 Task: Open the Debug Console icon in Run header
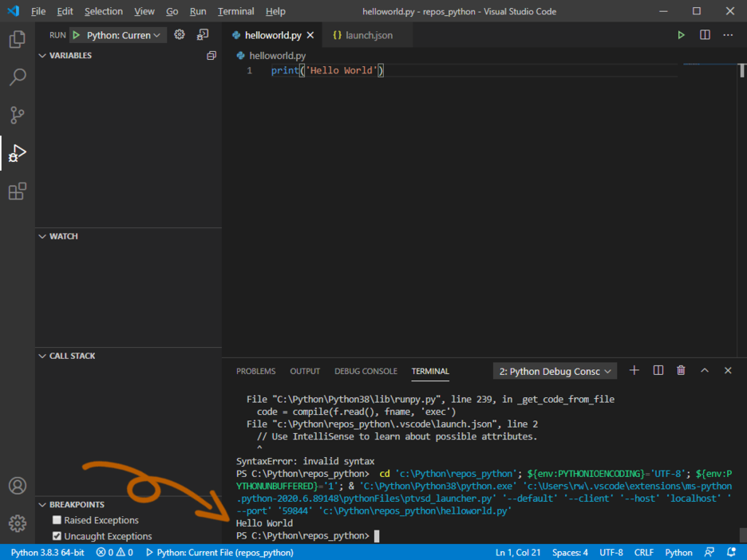(x=203, y=35)
